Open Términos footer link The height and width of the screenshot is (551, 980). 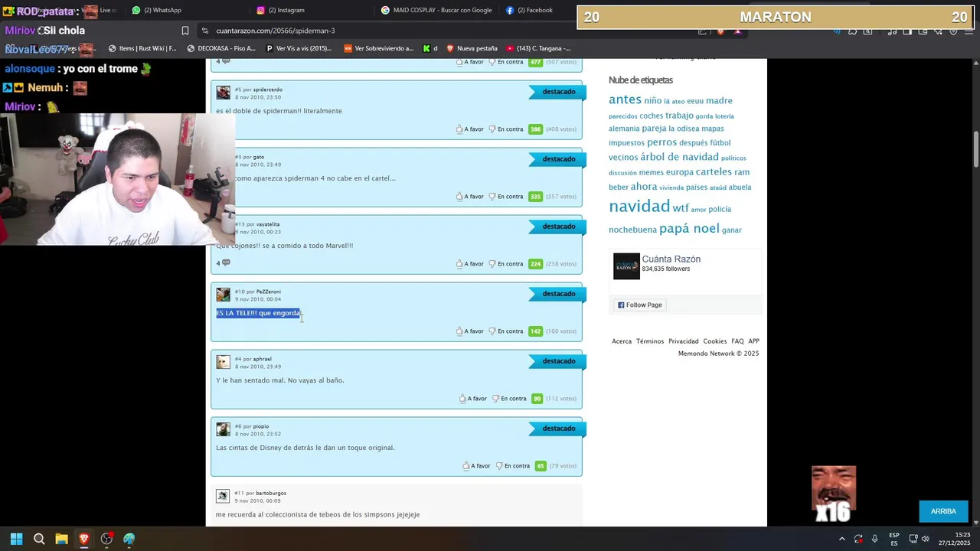point(650,341)
